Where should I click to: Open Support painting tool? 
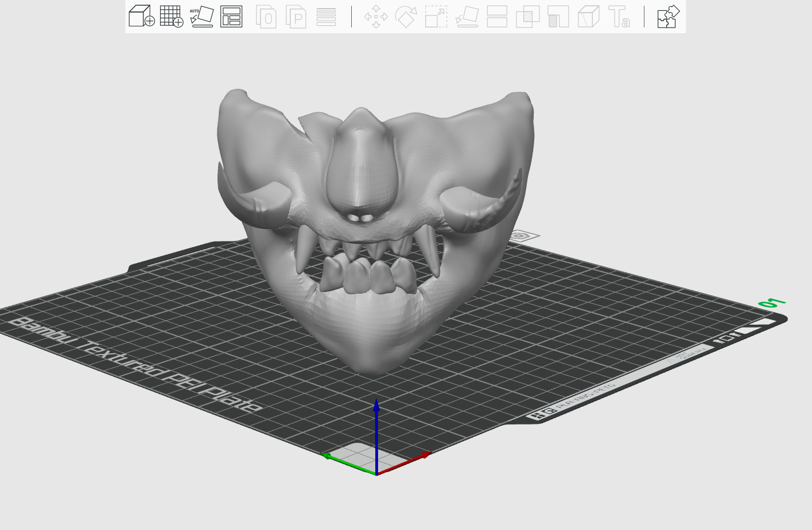(x=558, y=17)
